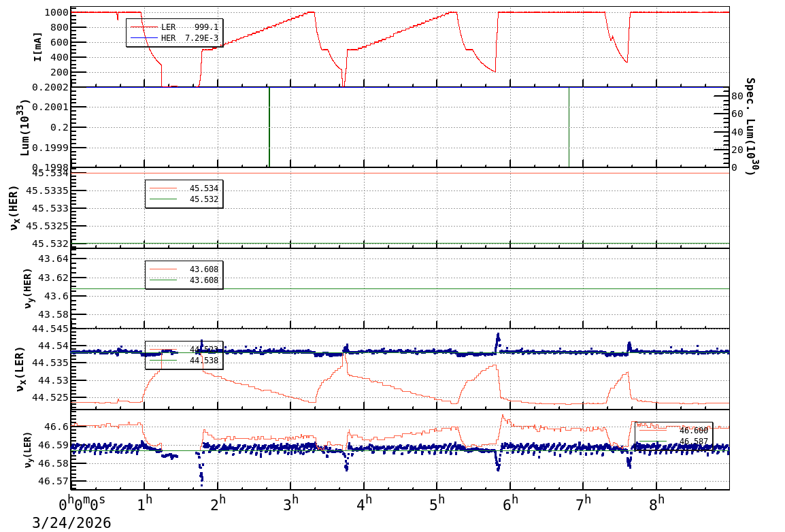Click the νx(HER) axis label
This screenshot has height=532, width=785.
click(x=14, y=208)
